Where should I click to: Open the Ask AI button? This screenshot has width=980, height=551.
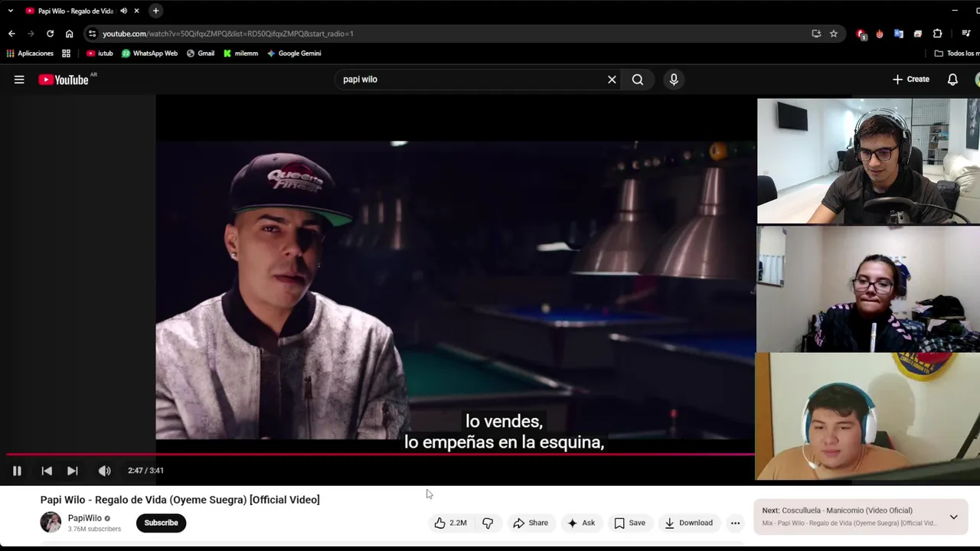click(x=580, y=523)
